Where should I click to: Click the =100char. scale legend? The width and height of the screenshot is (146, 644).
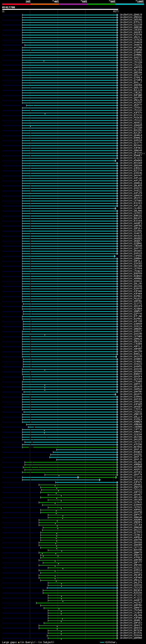108,642
